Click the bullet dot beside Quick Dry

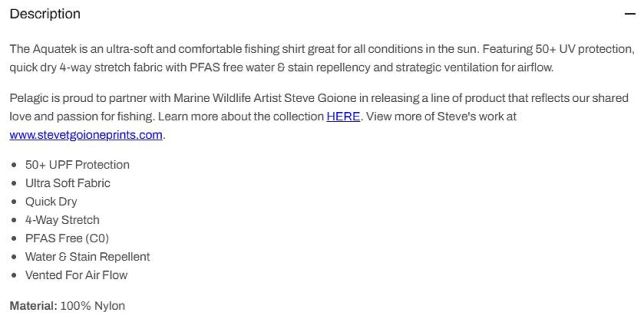[x=14, y=202]
